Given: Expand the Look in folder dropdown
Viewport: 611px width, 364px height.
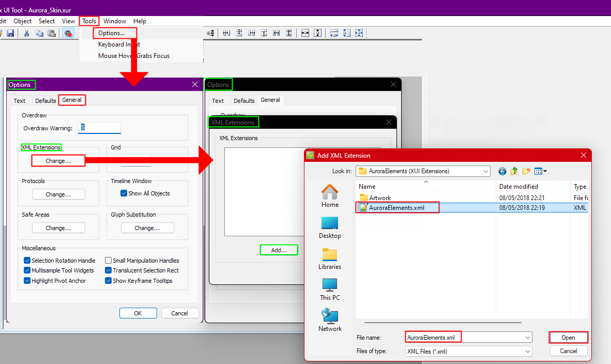Looking at the screenshot, I should (x=485, y=171).
